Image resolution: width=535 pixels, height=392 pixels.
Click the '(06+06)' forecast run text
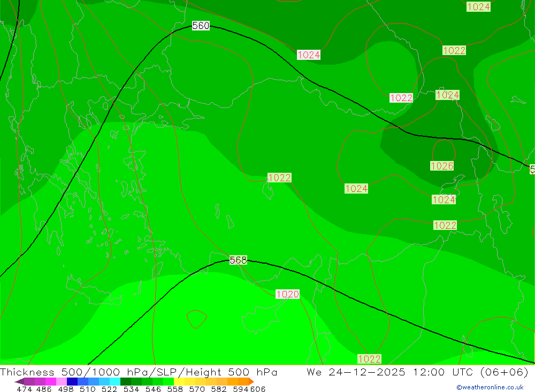point(505,372)
